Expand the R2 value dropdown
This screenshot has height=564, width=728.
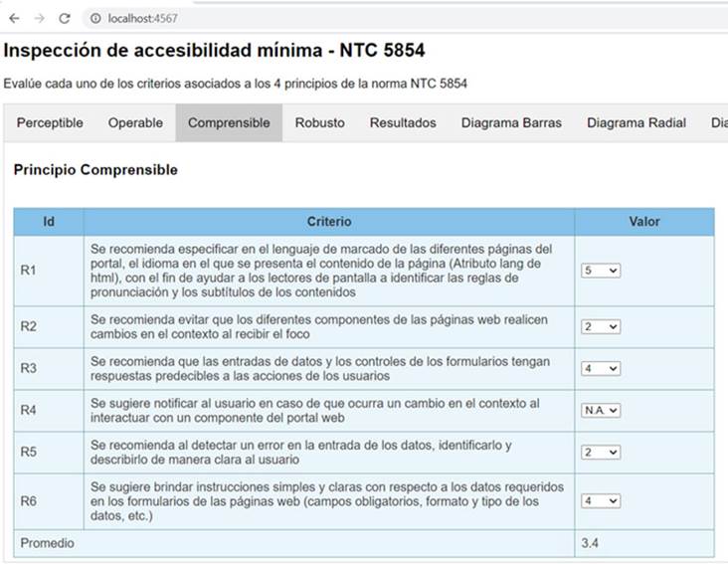(601, 327)
